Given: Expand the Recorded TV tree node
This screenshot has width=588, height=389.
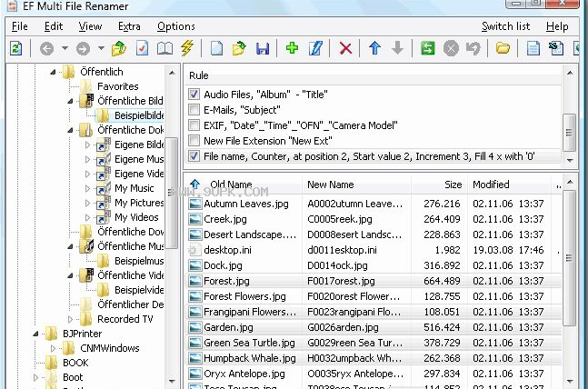Looking at the screenshot, I should click(x=70, y=319).
